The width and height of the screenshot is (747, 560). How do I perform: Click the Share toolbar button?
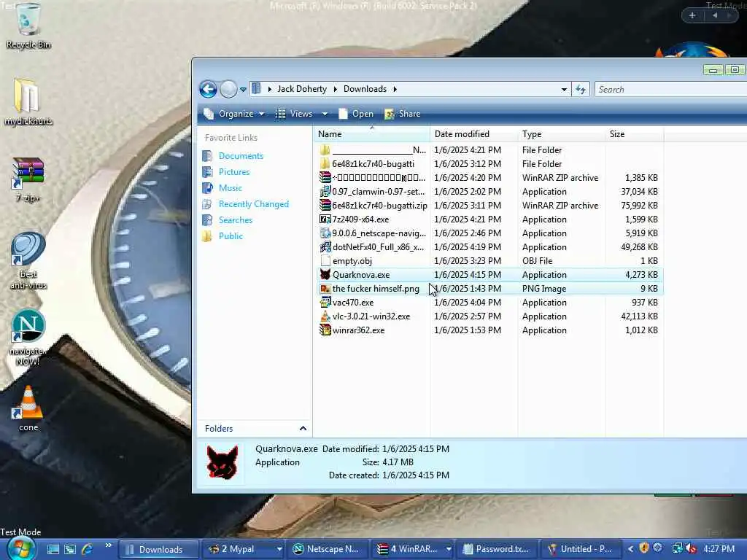[403, 114]
